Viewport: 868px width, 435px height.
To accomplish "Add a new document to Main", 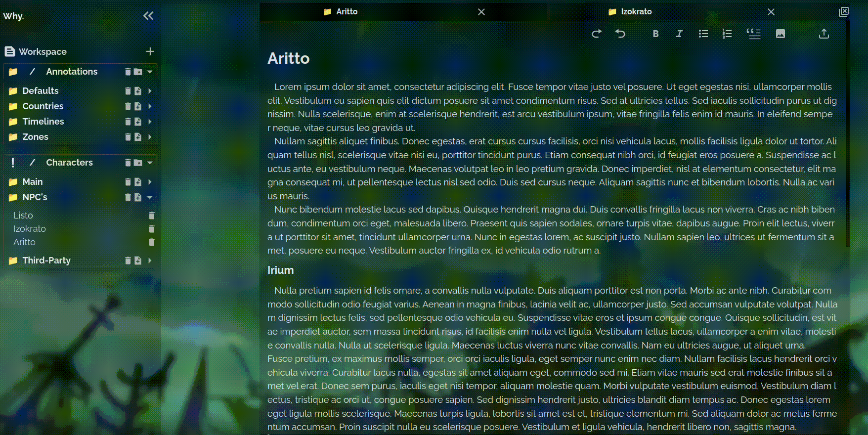I will click(x=138, y=182).
